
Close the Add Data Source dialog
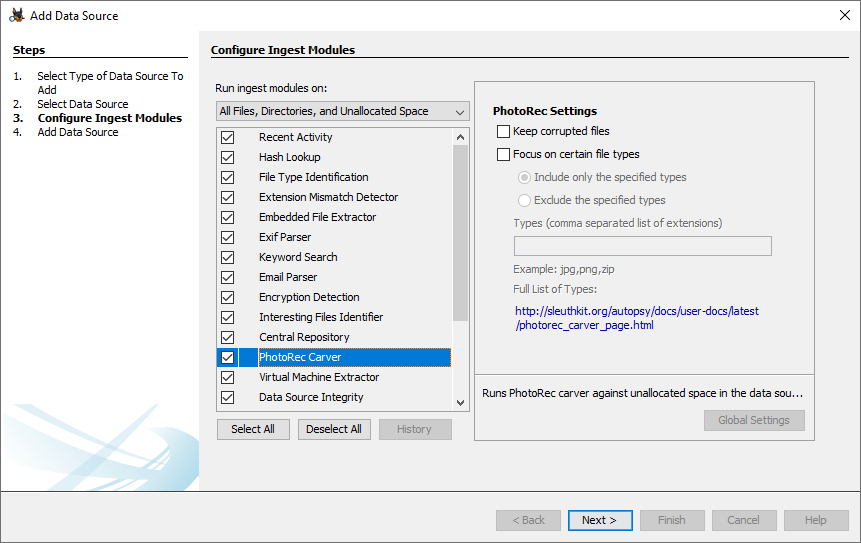tap(843, 15)
